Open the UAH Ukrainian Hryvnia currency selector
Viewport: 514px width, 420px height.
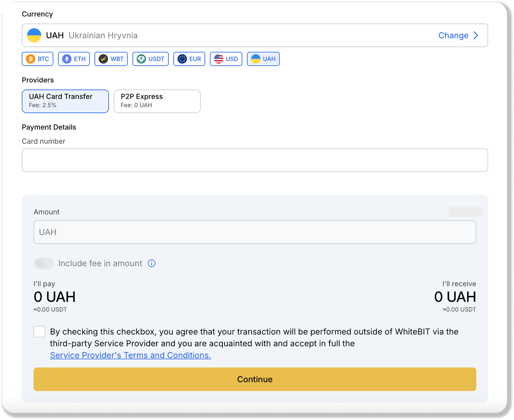225,35
